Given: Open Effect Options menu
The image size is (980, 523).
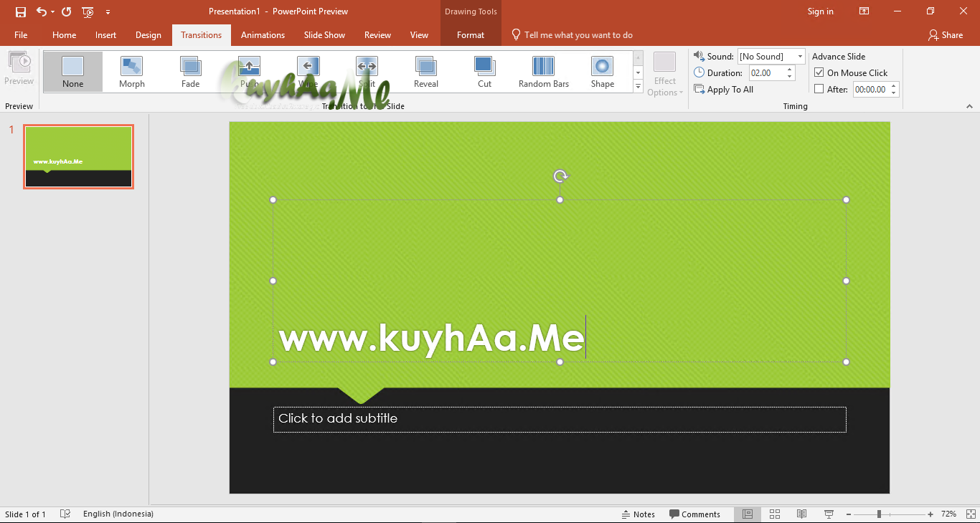Looking at the screenshot, I should (665, 74).
